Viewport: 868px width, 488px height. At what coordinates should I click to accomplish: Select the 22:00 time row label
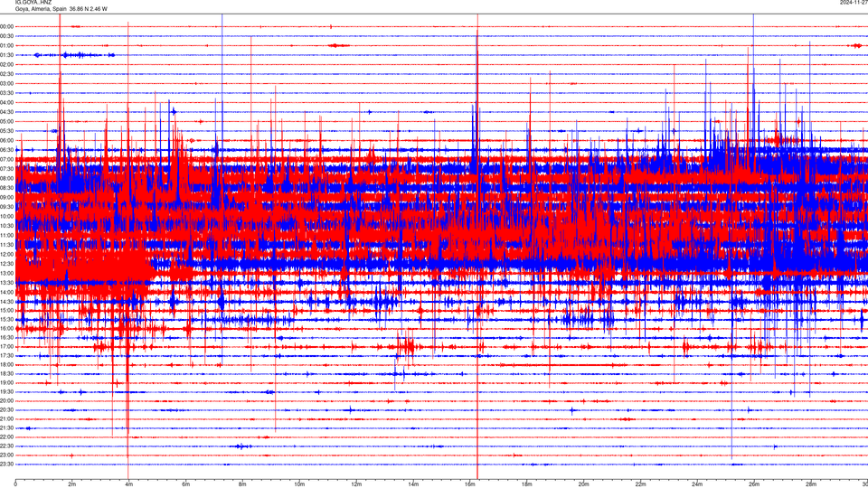(x=6, y=436)
